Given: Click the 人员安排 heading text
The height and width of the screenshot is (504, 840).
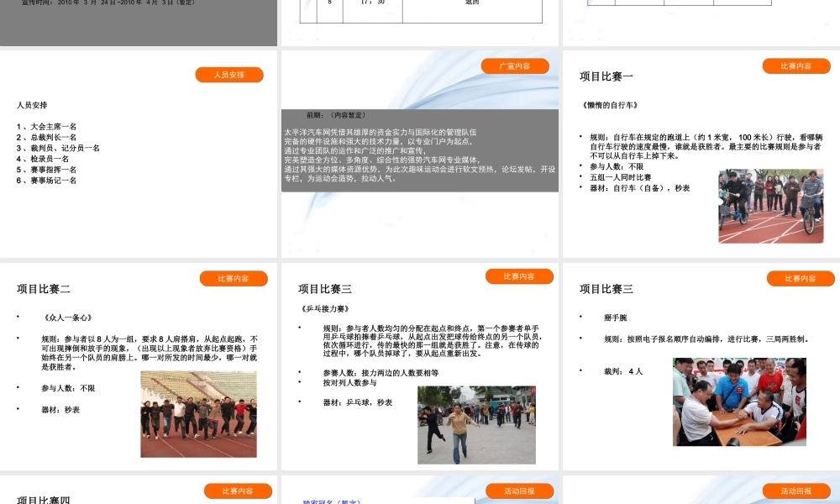Looking at the screenshot, I should click(32, 105).
